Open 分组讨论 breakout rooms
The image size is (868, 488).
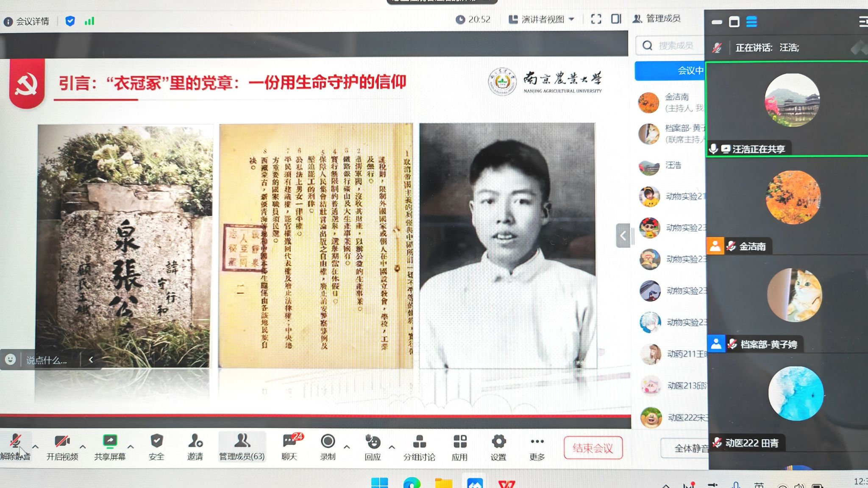[x=419, y=442]
